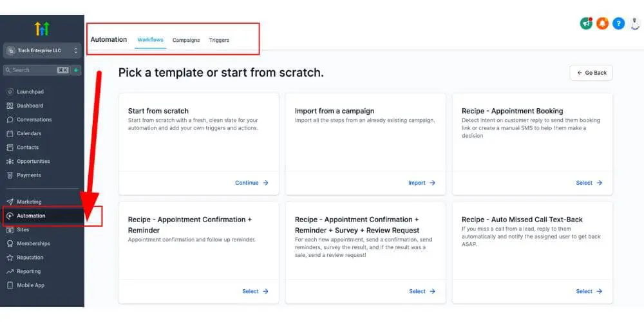The height and width of the screenshot is (322, 644).
Task: Open Reputation in the sidebar
Action: 30,258
